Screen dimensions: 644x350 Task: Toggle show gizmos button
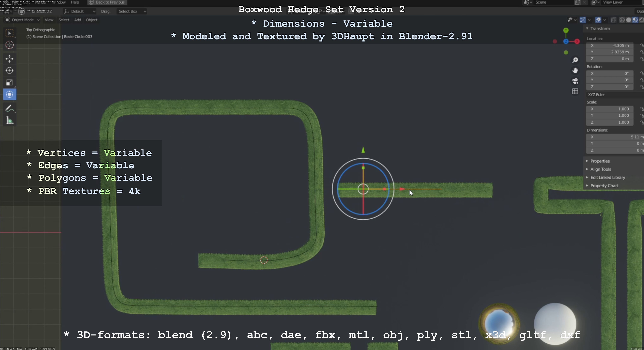[583, 20]
